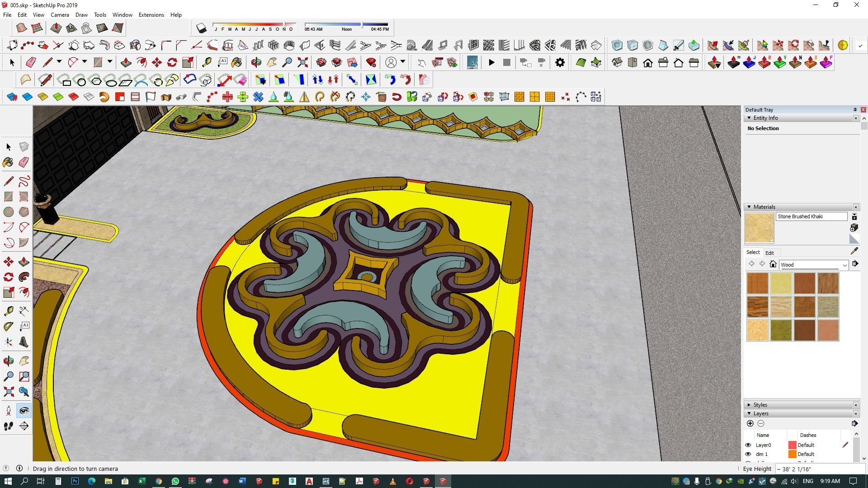
Task: Click the dim 1 orange color swatch
Action: tap(792, 454)
